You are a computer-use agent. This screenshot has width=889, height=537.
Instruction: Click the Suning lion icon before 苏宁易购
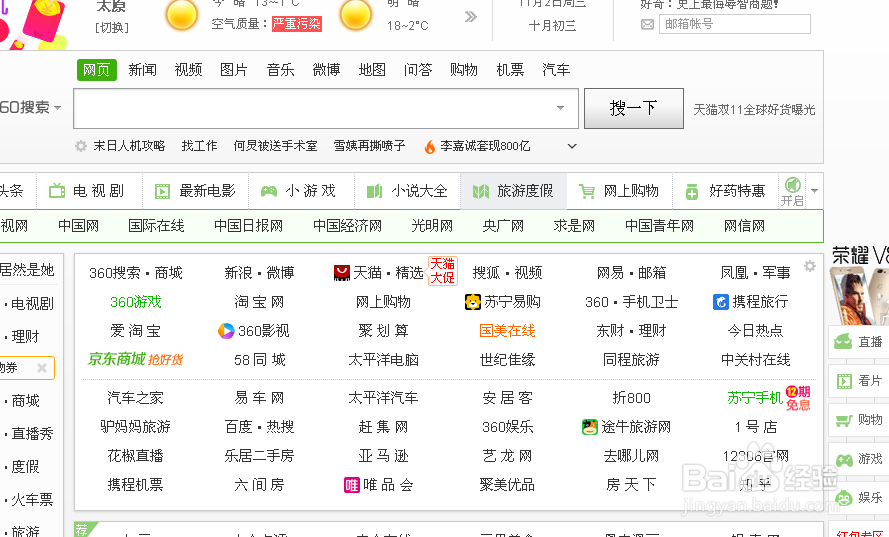pos(473,302)
